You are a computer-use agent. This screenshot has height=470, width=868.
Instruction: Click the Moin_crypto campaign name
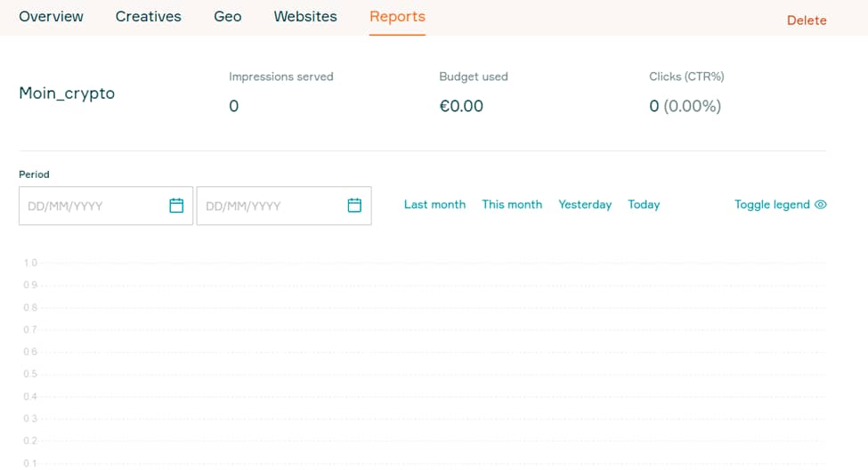click(x=67, y=93)
